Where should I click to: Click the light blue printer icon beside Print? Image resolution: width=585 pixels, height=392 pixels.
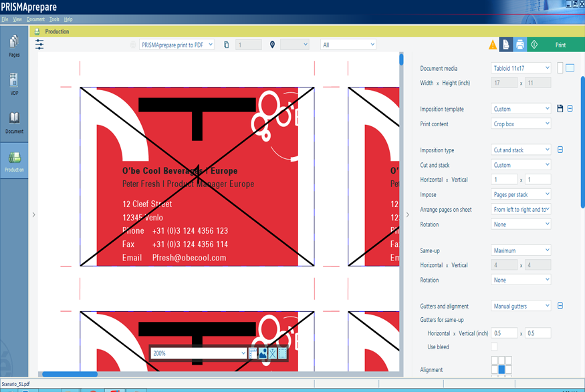click(x=519, y=45)
